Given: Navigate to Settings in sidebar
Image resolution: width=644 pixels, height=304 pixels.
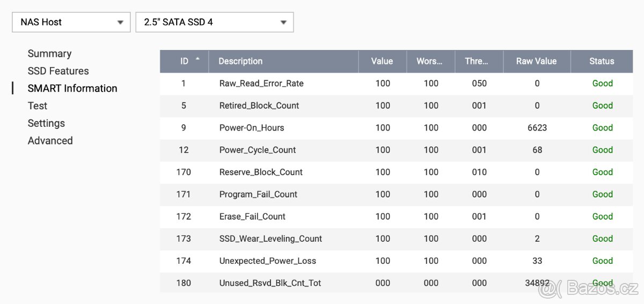Looking at the screenshot, I should (x=46, y=123).
